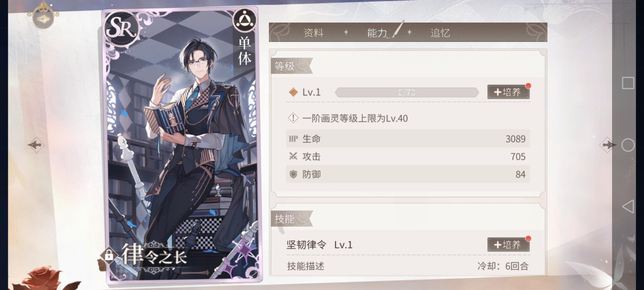Tap the SR rarity badge

click(122, 28)
